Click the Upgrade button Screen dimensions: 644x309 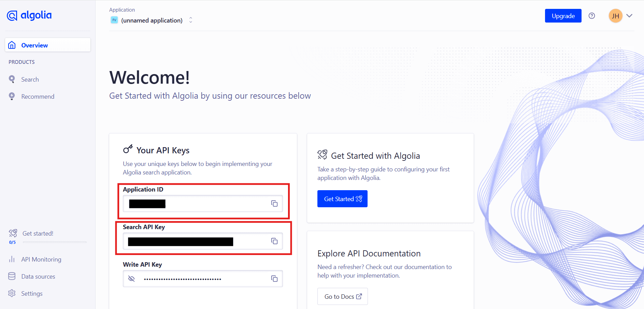point(563,16)
